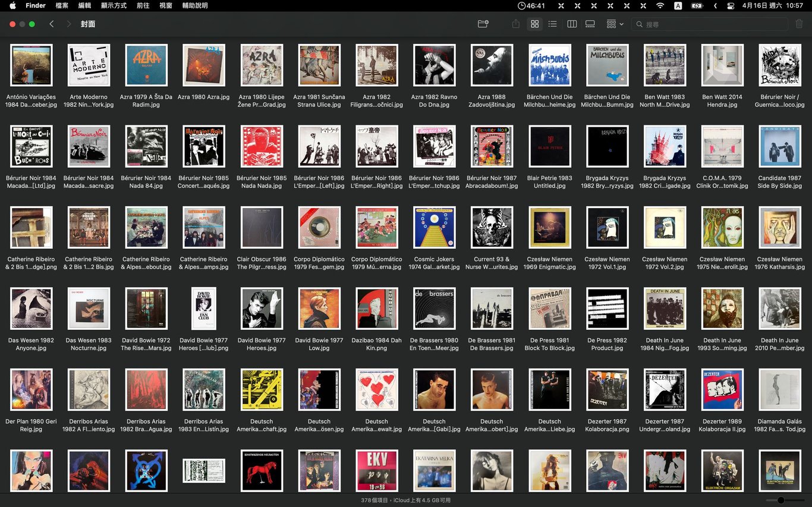Open the 編輯 menu
The height and width of the screenshot is (507, 812).
85,5
